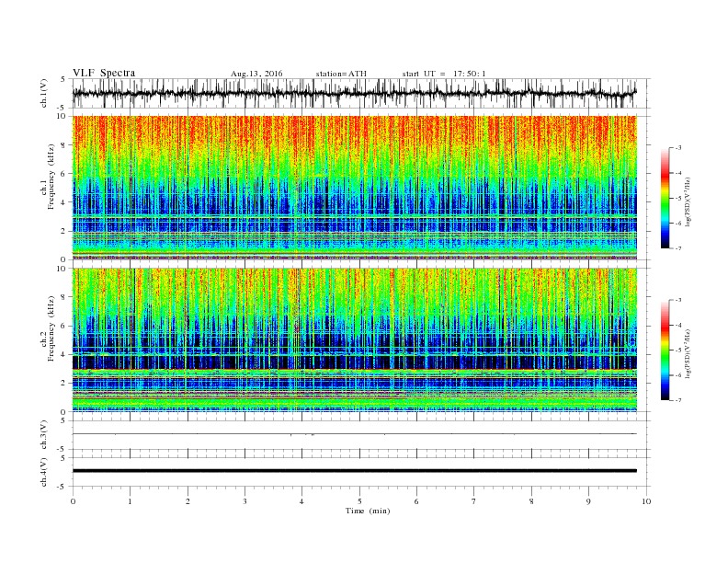Viewport: 728px width, 563px height.
Task: Click the '10' minute time axis label
Action: (646, 501)
